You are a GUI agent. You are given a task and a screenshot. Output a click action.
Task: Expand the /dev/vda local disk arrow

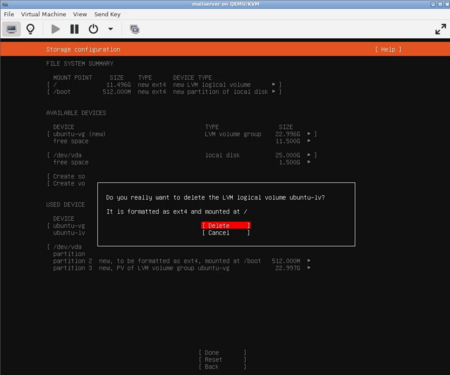click(x=309, y=155)
